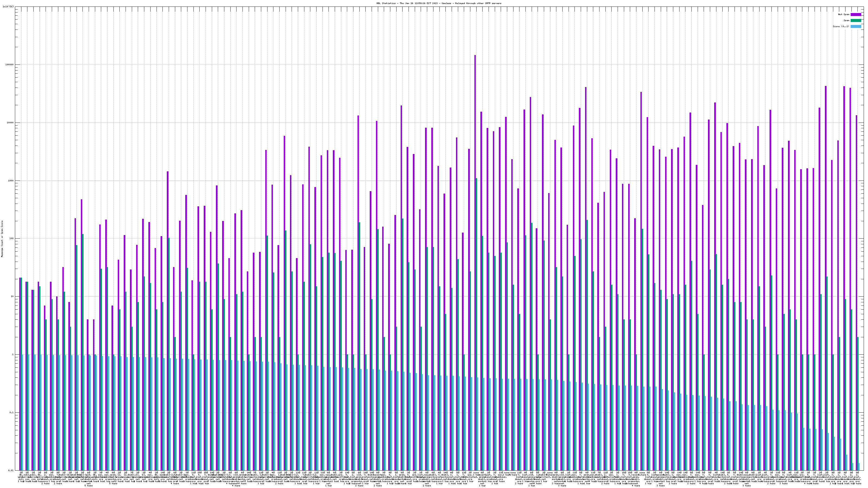
Task: Click the 1000 y-axis tick label
Action: click(x=11, y=181)
